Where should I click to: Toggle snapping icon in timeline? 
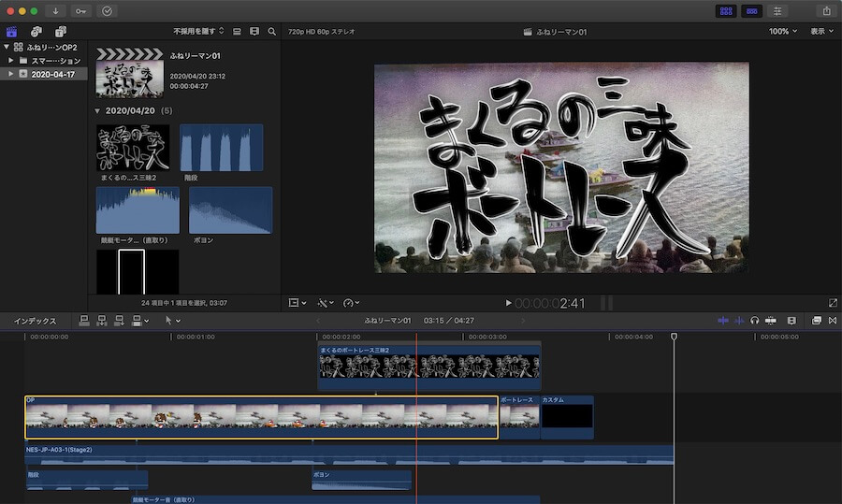tap(771, 321)
